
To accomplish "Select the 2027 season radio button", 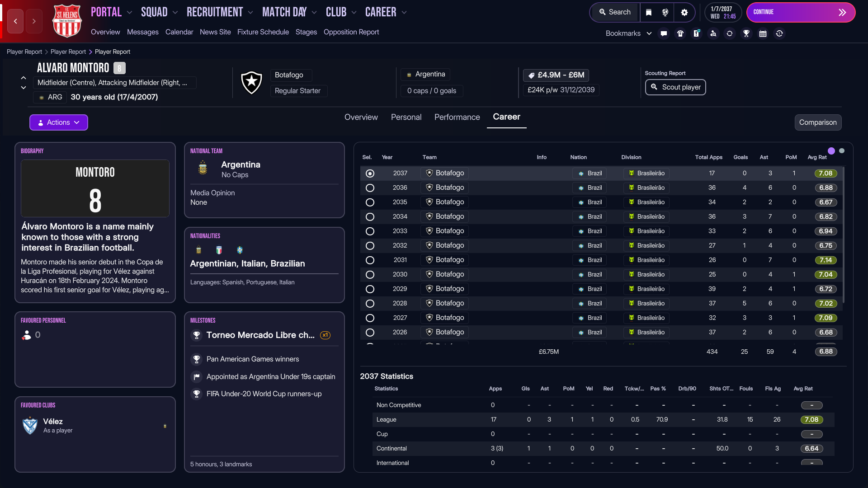I will 370,318.
